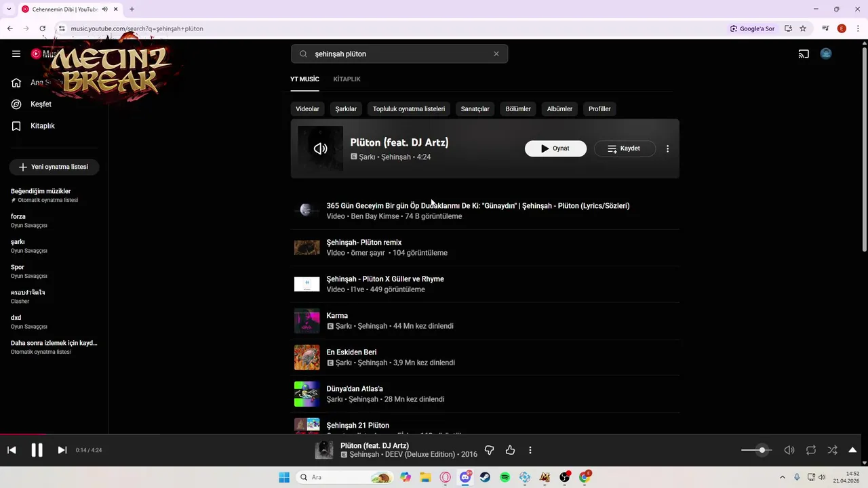Filter results by Sanatçılar chip
The image size is (868, 488).
point(475,109)
